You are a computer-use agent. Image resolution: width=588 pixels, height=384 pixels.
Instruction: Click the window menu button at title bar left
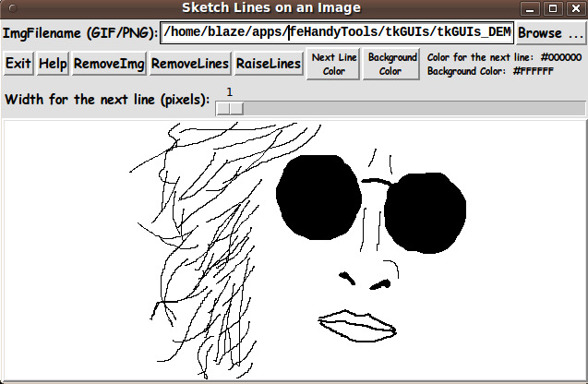click(12, 8)
